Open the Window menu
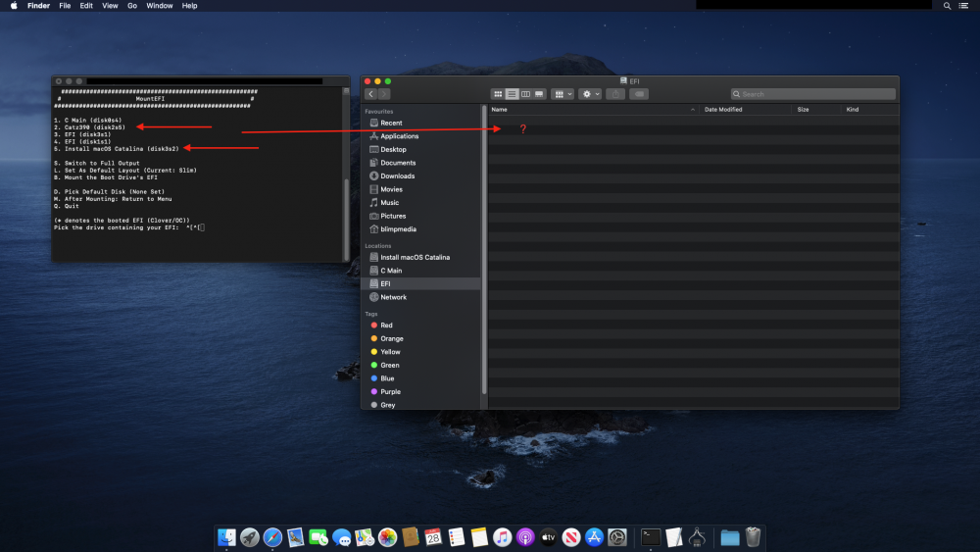The height and width of the screenshot is (552, 980). click(x=160, y=6)
